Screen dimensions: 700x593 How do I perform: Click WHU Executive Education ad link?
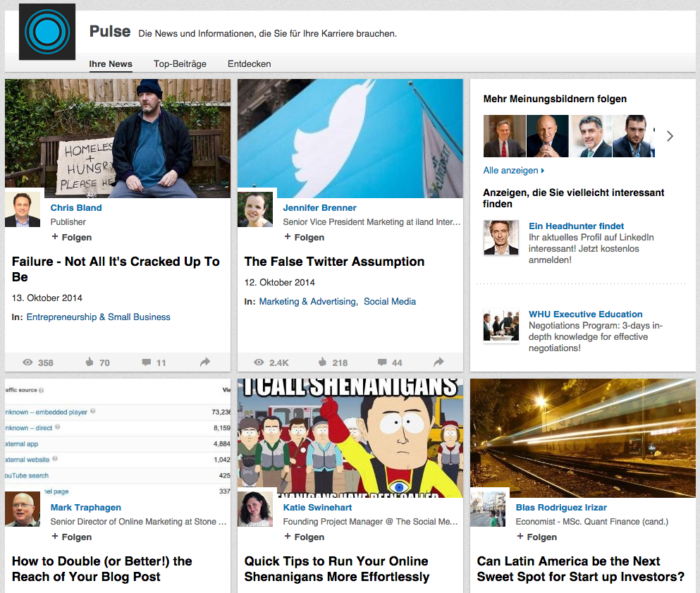tap(586, 314)
